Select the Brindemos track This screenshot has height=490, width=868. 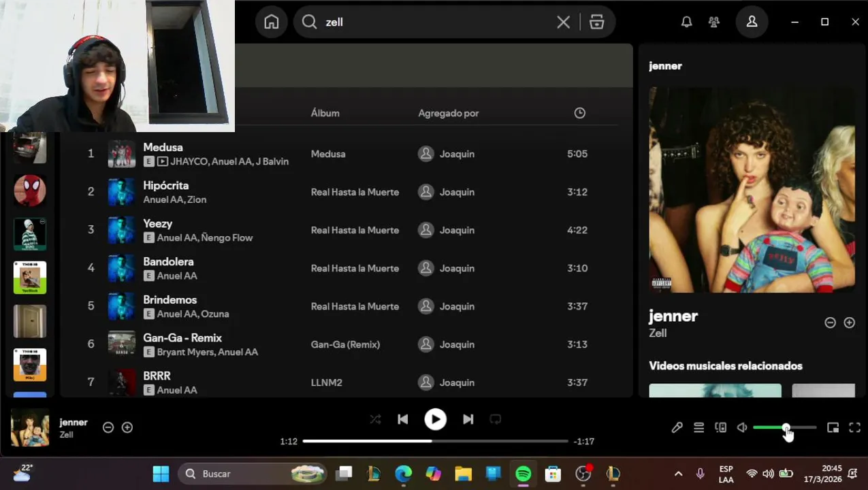coord(170,299)
